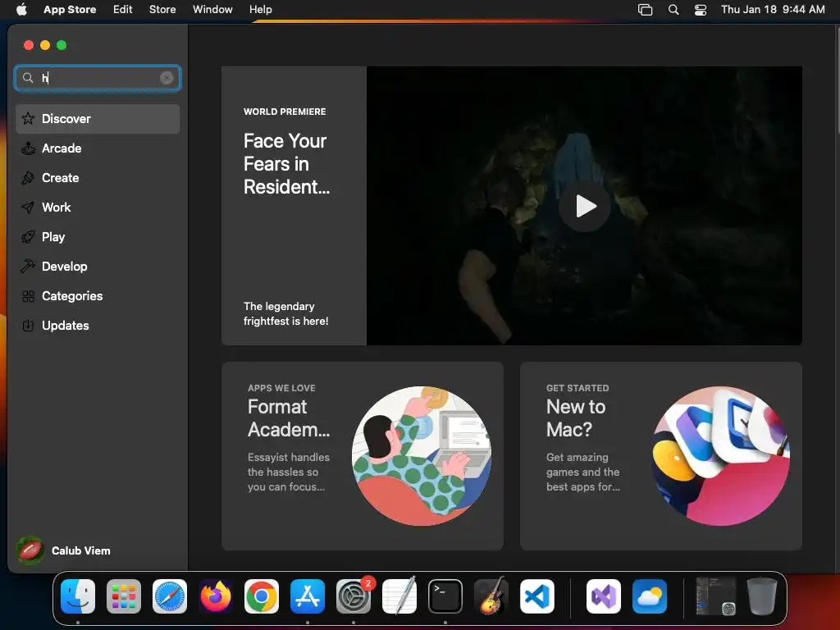Click the GET STARTED label

click(x=577, y=388)
